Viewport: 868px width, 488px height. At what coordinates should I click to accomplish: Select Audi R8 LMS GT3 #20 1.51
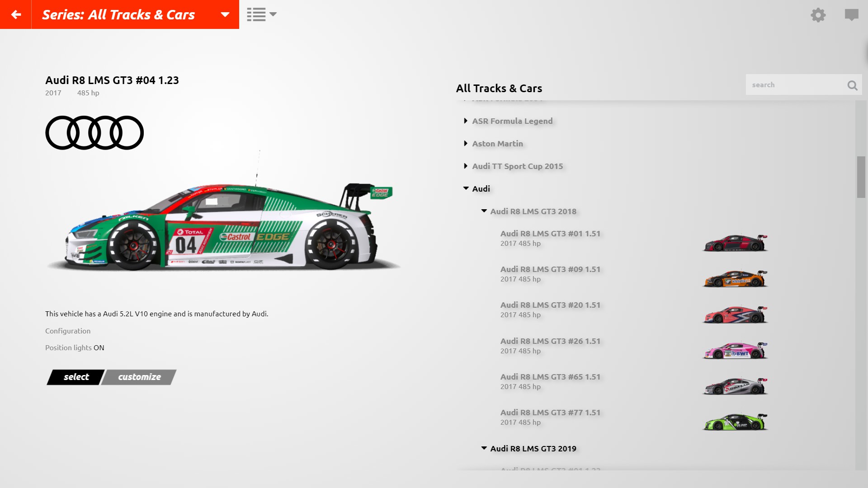pos(550,310)
